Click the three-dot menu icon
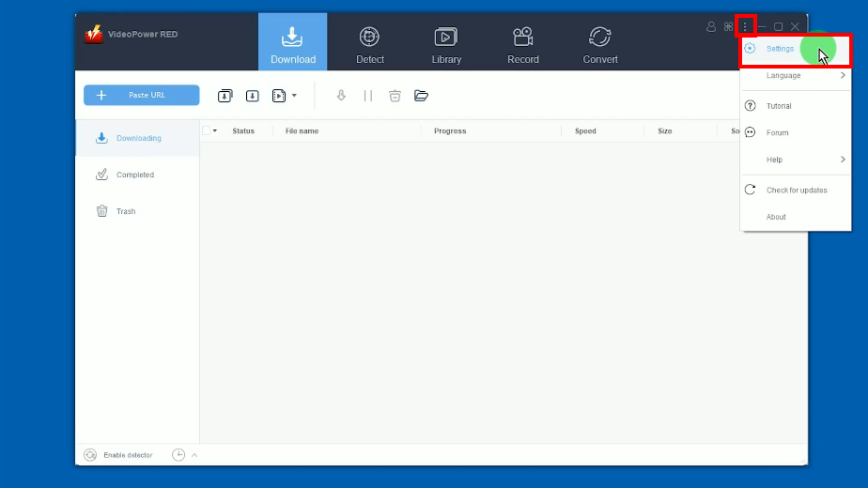The image size is (868, 488). 745,26
